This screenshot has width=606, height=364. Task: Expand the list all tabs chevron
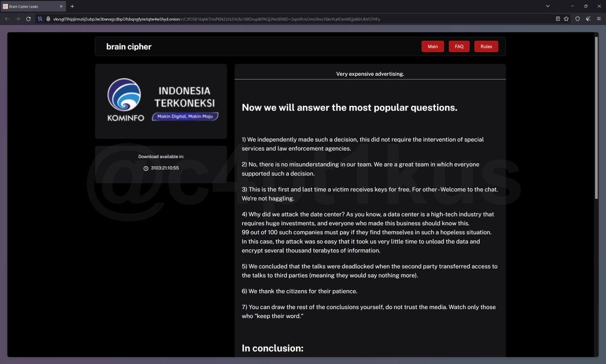pos(548,6)
